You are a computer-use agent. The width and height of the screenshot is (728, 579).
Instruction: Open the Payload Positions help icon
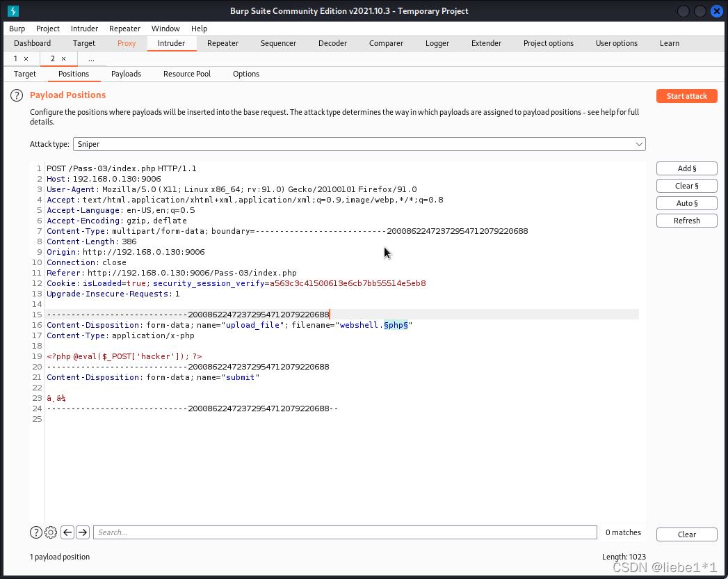pyautogui.click(x=17, y=95)
